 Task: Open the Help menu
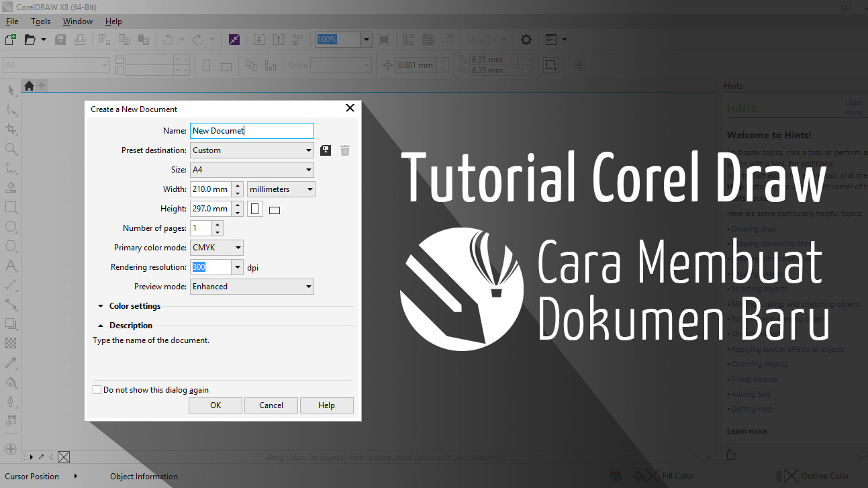click(x=114, y=21)
